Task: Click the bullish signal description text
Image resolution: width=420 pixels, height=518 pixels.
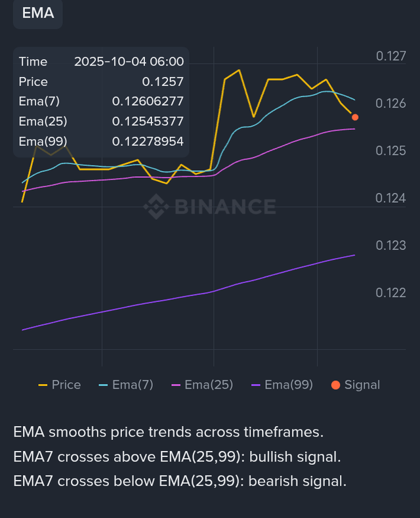Action: (x=177, y=456)
